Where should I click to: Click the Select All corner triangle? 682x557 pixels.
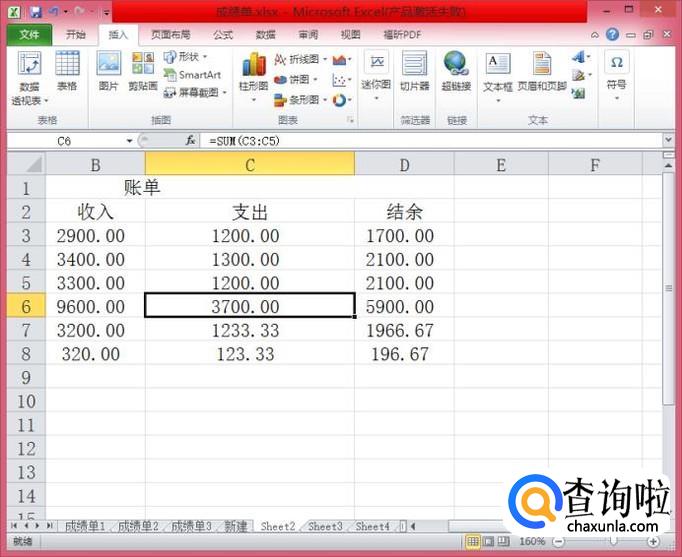[27, 164]
